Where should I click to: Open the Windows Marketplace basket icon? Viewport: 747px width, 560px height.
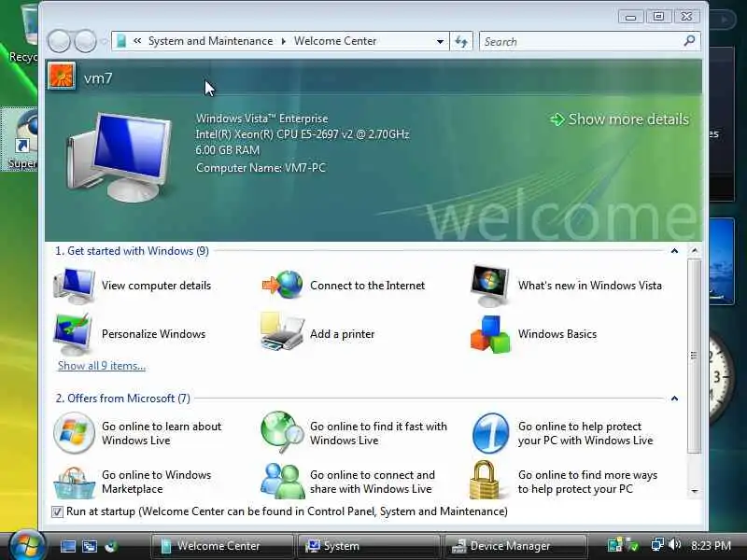(x=74, y=482)
